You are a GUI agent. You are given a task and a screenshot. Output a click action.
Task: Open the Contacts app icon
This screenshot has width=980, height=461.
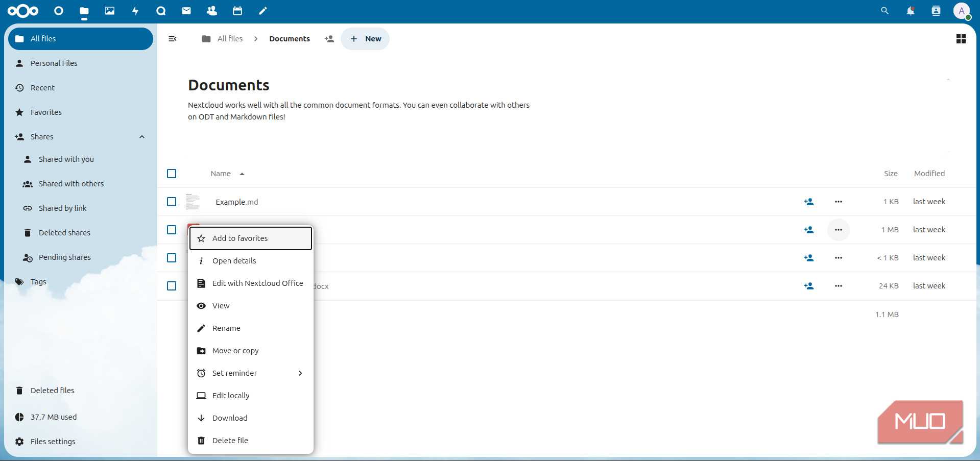coord(211,10)
